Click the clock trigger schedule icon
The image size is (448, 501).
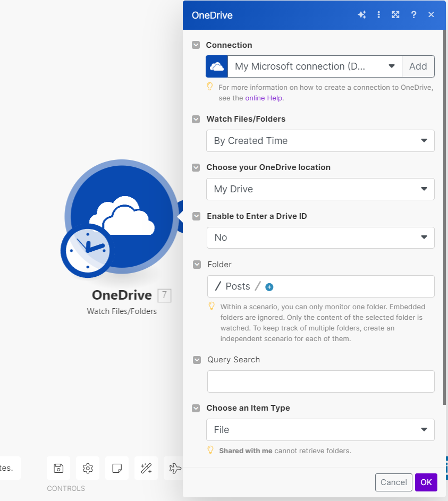click(87, 251)
